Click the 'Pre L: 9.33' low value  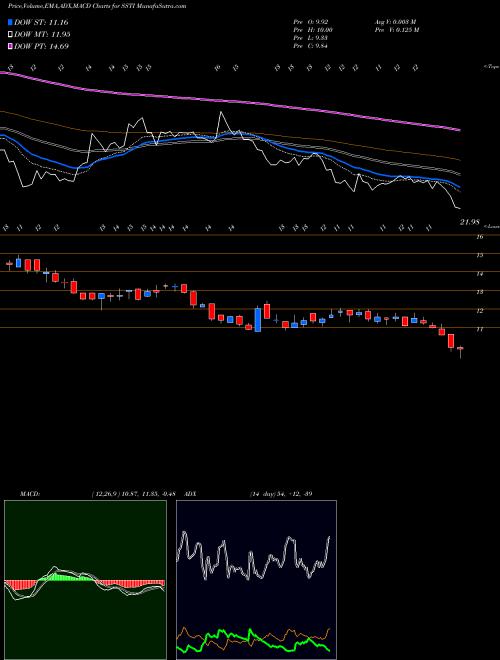(311, 38)
